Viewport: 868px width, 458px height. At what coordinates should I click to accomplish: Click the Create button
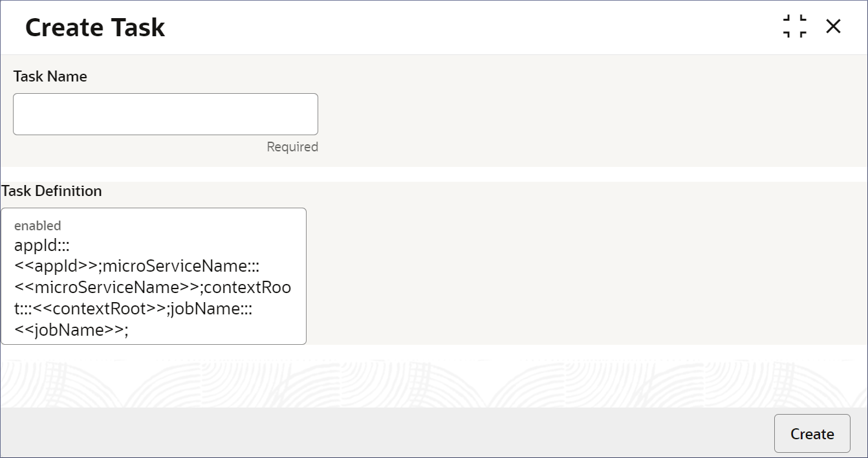(x=812, y=433)
